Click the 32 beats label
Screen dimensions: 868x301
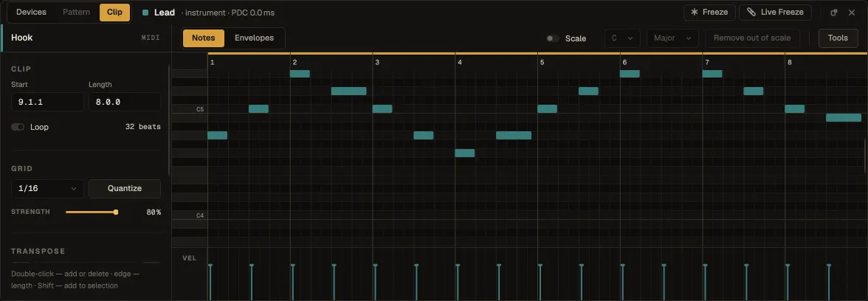(143, 127)
